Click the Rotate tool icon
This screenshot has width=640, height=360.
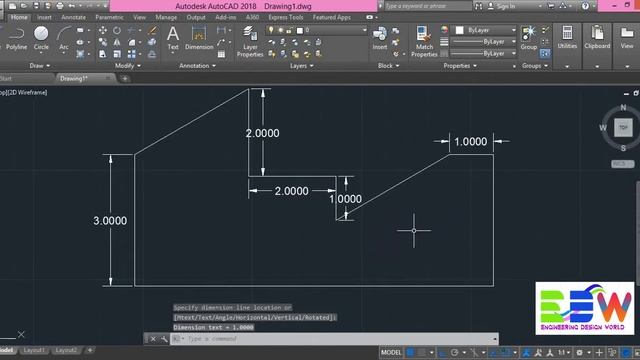click(117, 30)
